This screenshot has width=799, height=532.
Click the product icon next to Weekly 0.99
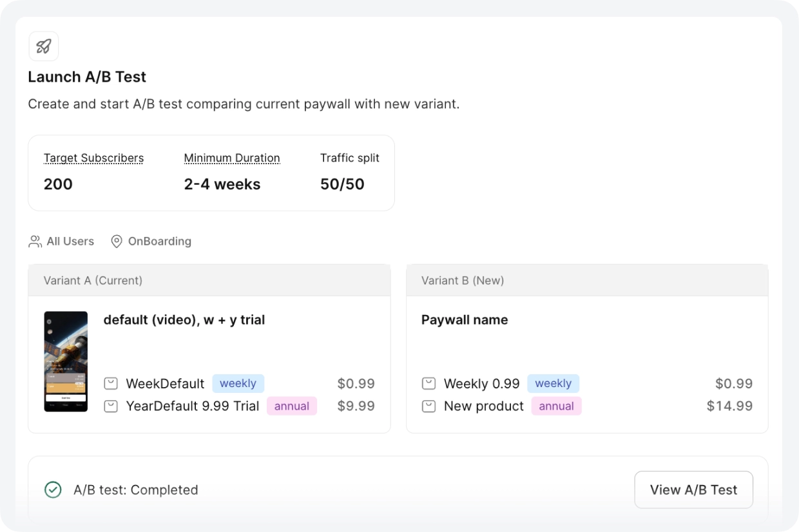point(428,383)
